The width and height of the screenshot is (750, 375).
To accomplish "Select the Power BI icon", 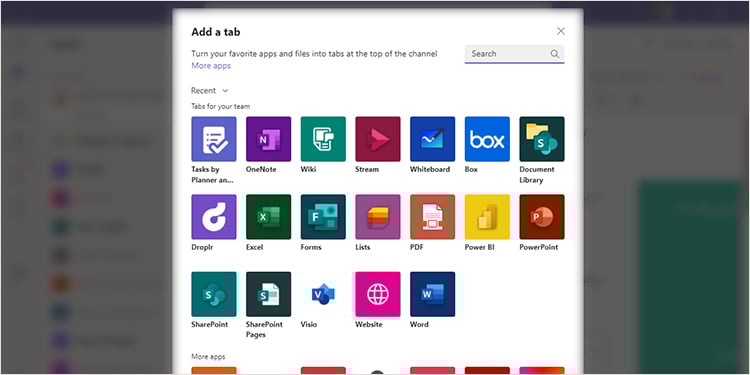I will tap(487, 217).
